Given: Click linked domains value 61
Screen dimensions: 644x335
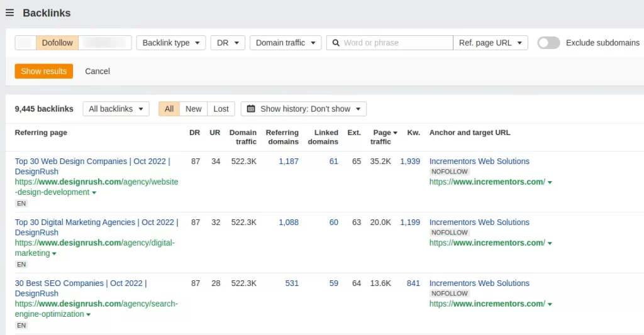Looking at the screenshot, I should (x=334, y=162).
